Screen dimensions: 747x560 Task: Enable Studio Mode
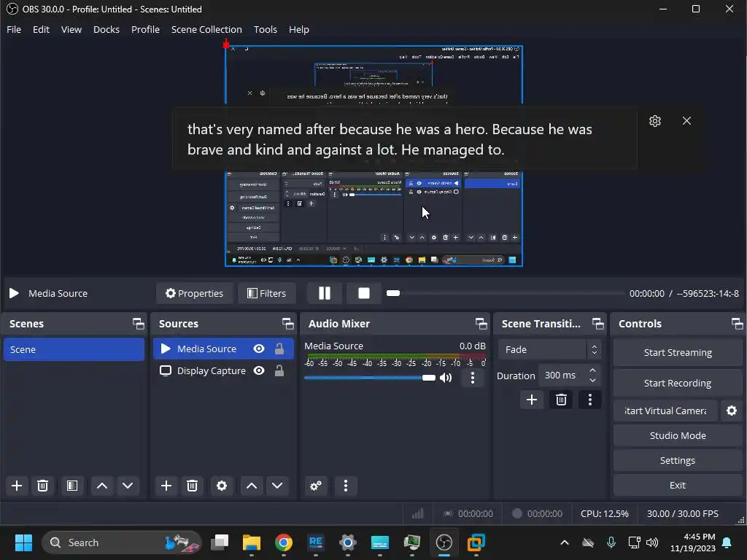tap(678, 436)
